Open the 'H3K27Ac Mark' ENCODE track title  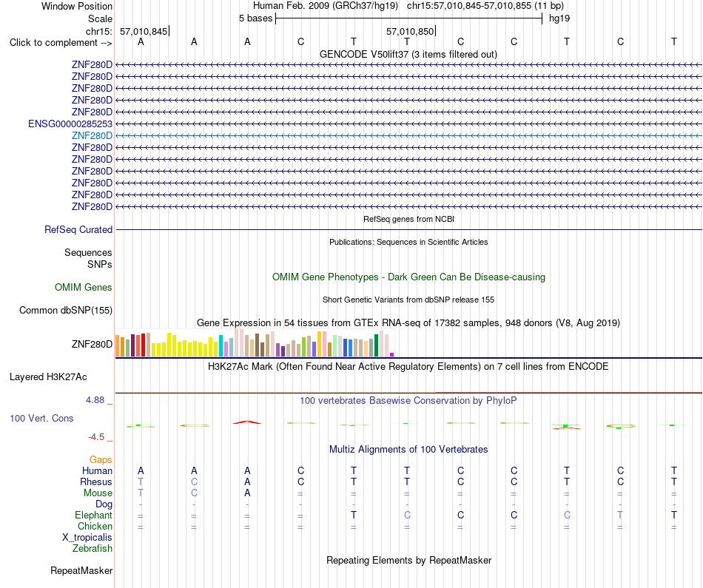pos(408,367)
